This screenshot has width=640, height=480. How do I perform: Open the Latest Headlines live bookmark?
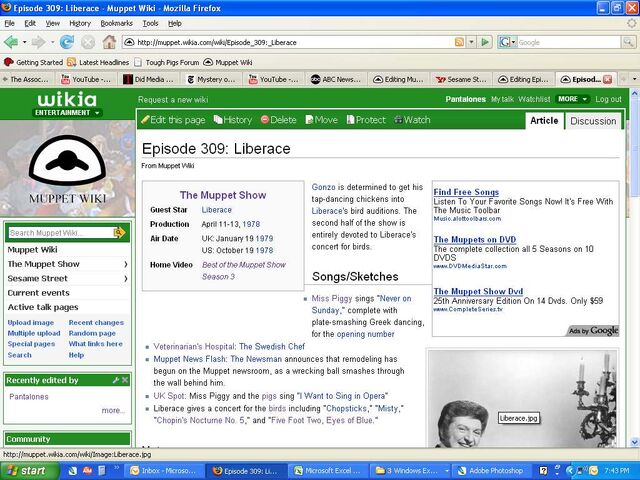click(x=98, y=62)
